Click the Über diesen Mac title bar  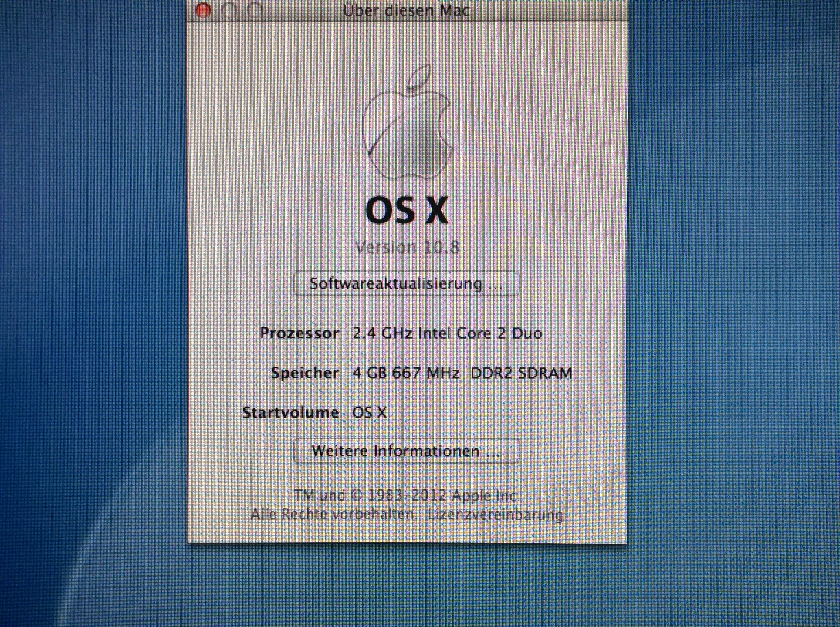pos(407,10)
